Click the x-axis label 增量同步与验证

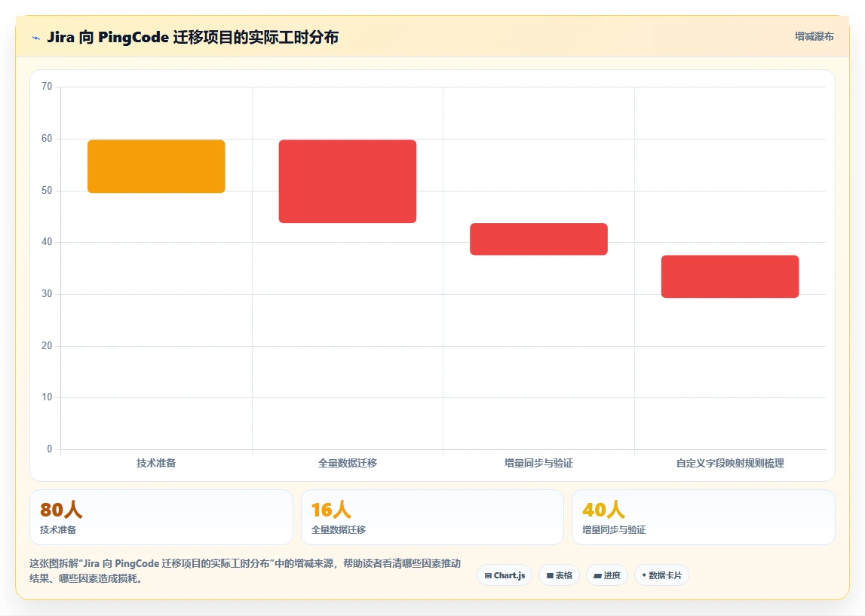pos(538,463)
